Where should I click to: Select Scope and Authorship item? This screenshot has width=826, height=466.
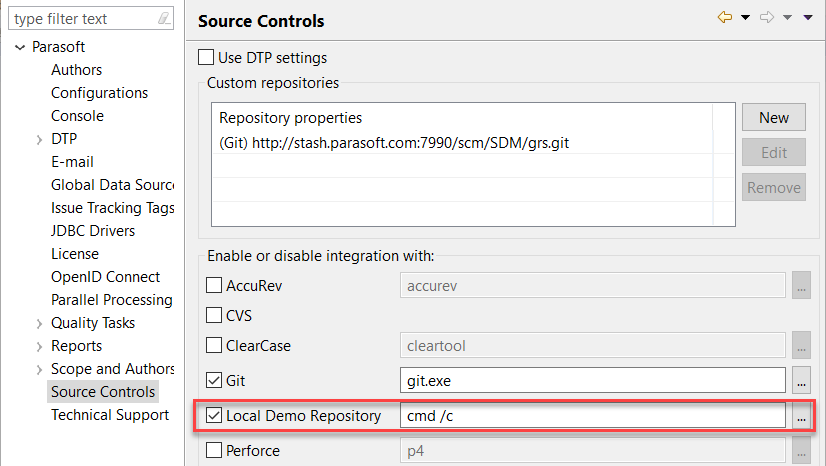(112, 369)
